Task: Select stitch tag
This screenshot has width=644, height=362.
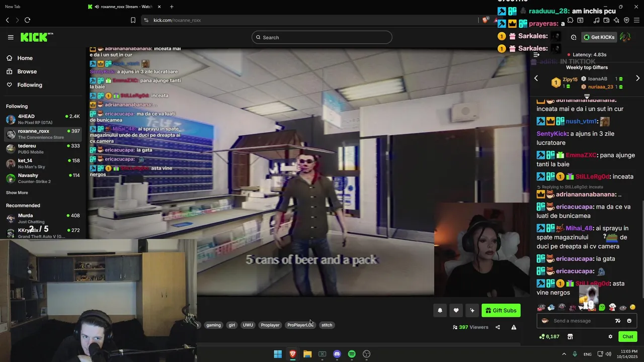Action: click(327, 325)
